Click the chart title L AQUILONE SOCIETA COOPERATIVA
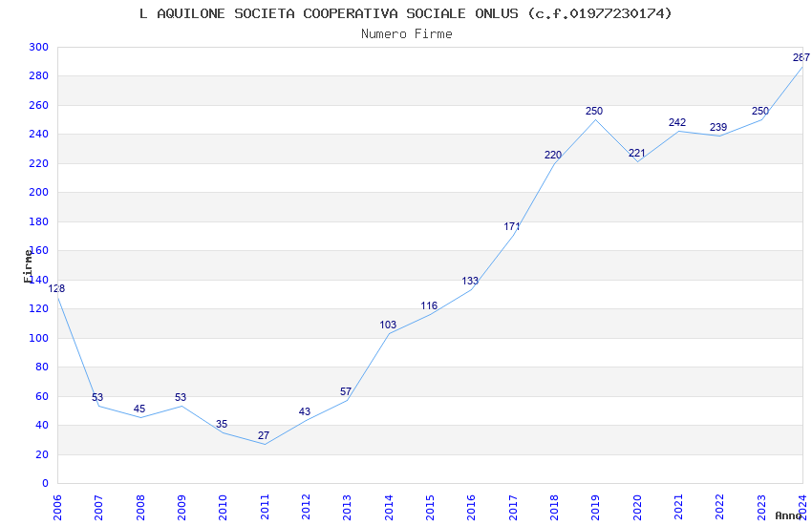The height and width of the screenshot is (525, 812). (x=405, y=13)
